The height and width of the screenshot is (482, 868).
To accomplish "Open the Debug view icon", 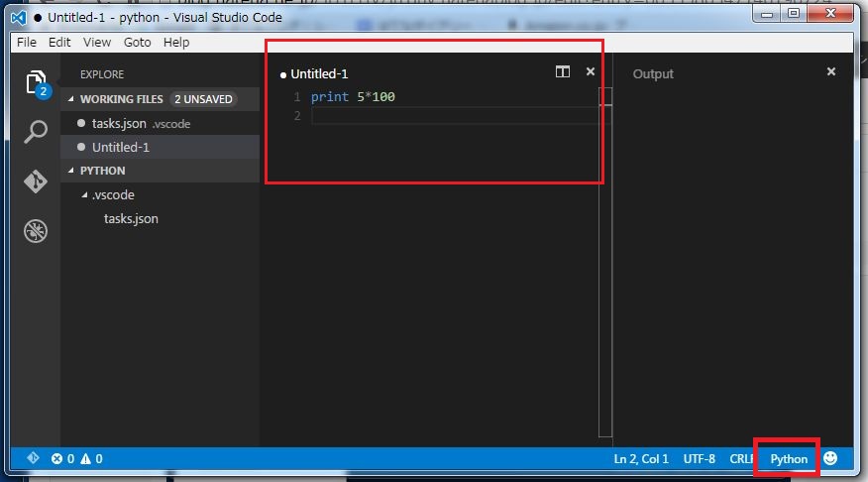I will coord(36,231).
